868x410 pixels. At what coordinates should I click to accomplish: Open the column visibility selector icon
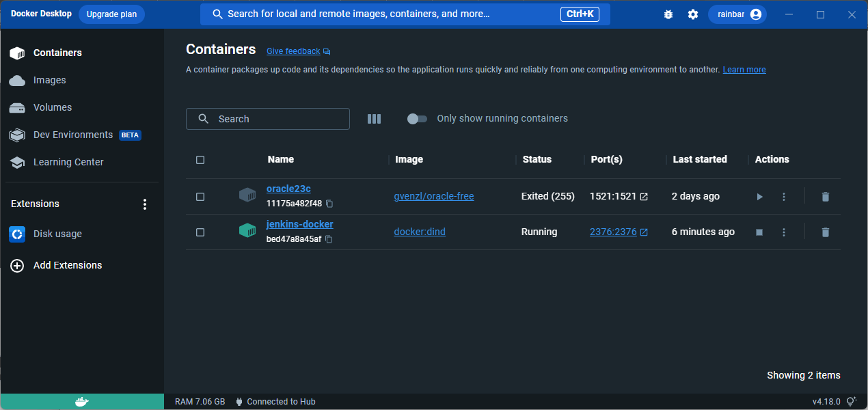coord(374,119)
